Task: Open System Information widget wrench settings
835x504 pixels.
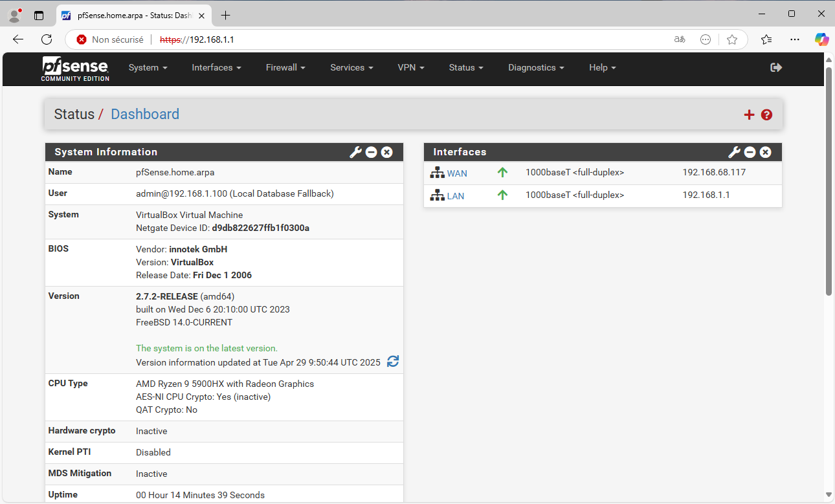Action: coord(355,152)
